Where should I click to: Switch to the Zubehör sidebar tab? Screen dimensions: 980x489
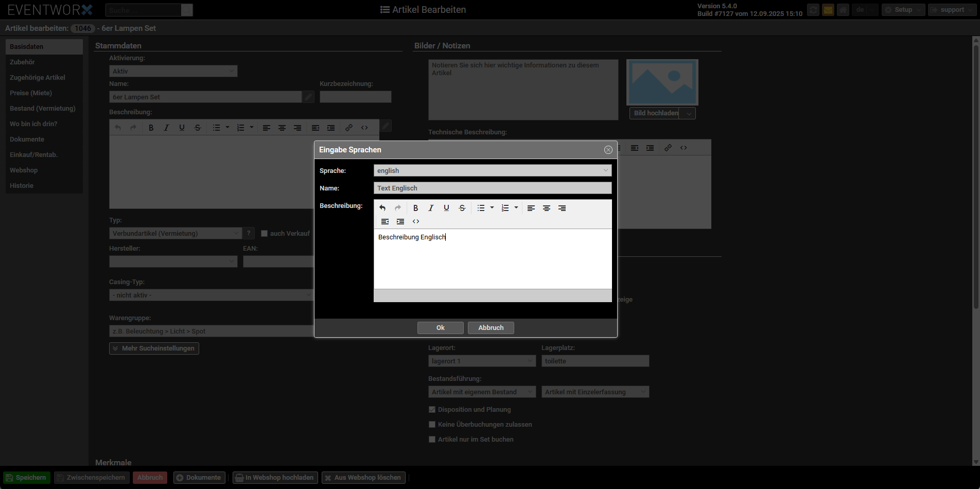(23, 62)
